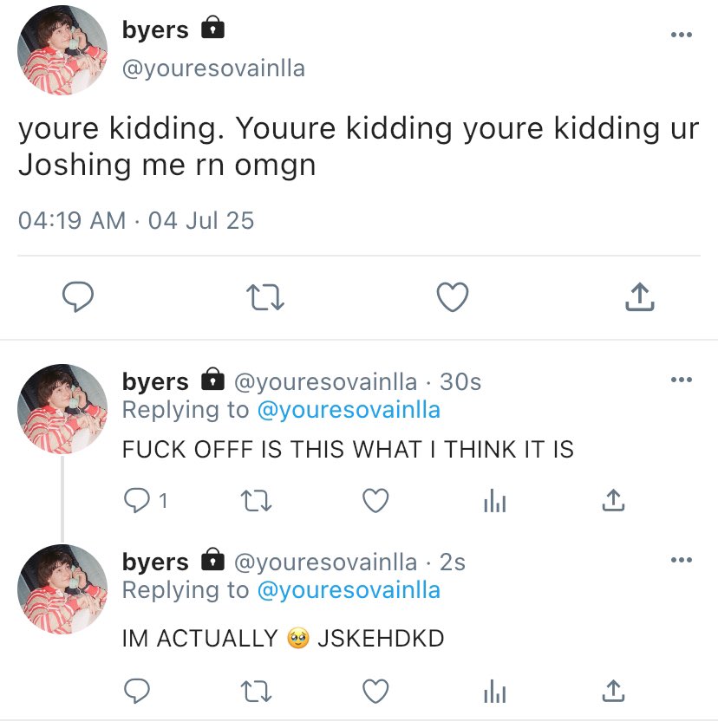Open more options on the 2s reply
Image resolution: width=718 pixels, height=728 pixels.
[682, 560]
